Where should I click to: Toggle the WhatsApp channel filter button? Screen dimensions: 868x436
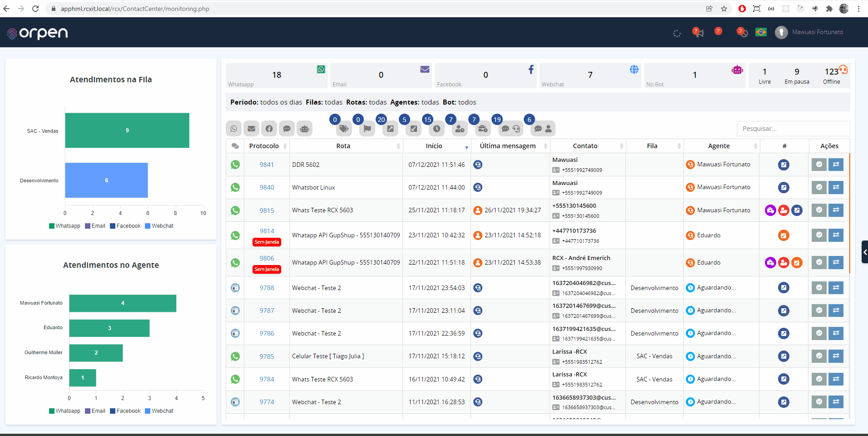coord(233,129)
